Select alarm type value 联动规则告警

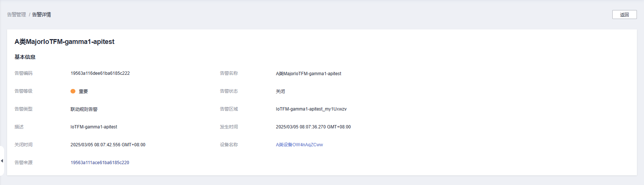(x=84, y=109)
